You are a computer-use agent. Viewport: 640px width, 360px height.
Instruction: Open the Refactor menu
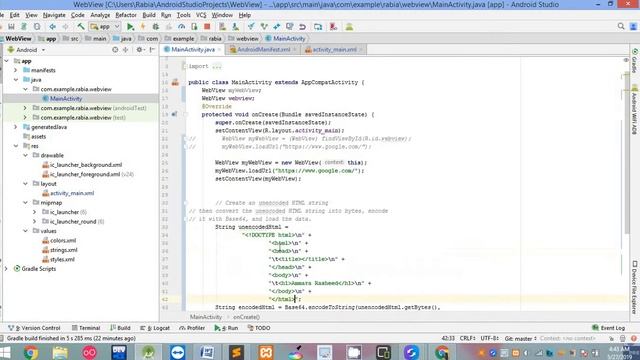[126, 15]
